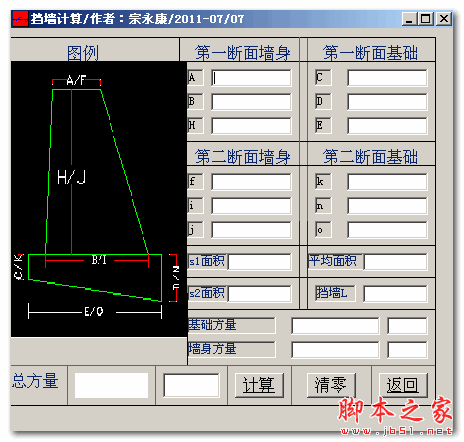The image size is (464, 442).
Task: Select the o foundation input field
Action: (387, 230)
